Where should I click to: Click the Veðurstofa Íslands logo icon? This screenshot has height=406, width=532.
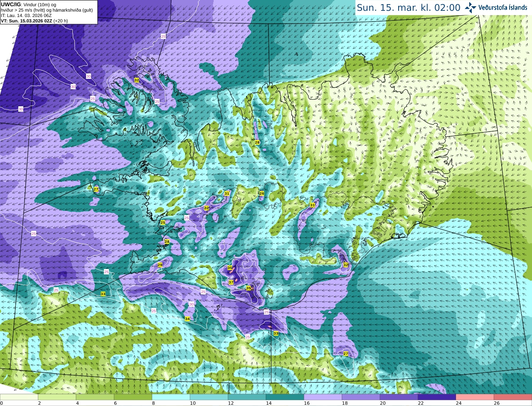(470, 7)
